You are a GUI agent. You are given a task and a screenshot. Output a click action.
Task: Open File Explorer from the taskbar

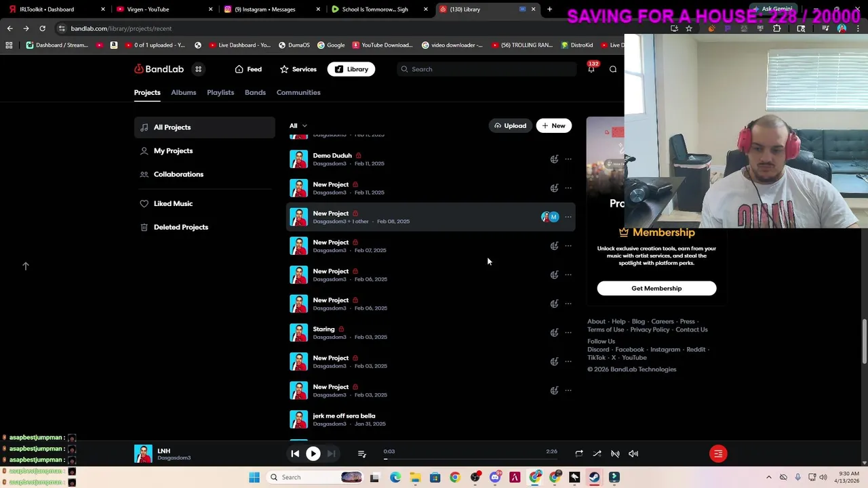tap(415, 477)
